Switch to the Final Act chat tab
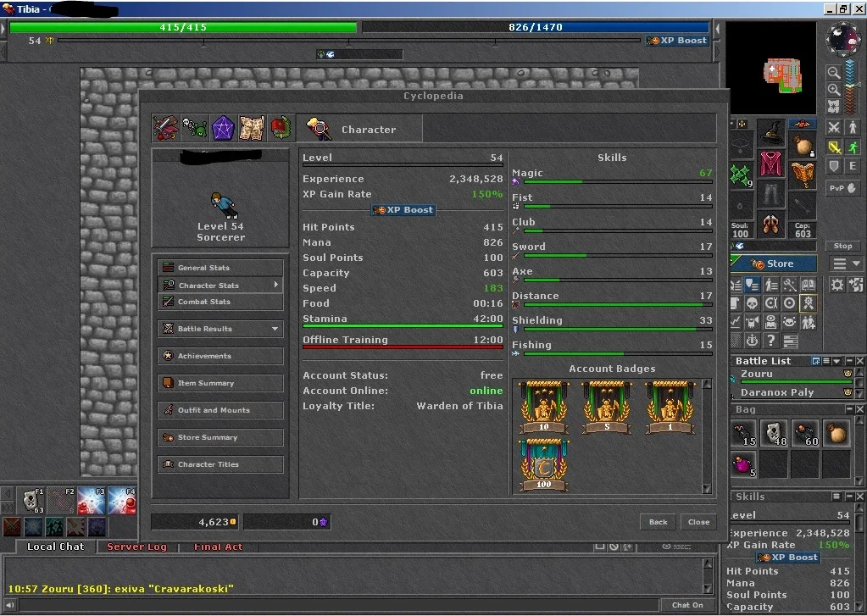 pos(218,547)
